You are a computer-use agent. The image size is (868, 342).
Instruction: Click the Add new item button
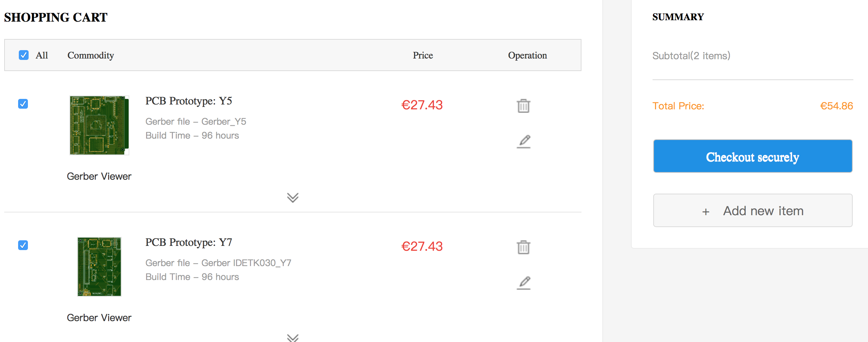[753, 210]
